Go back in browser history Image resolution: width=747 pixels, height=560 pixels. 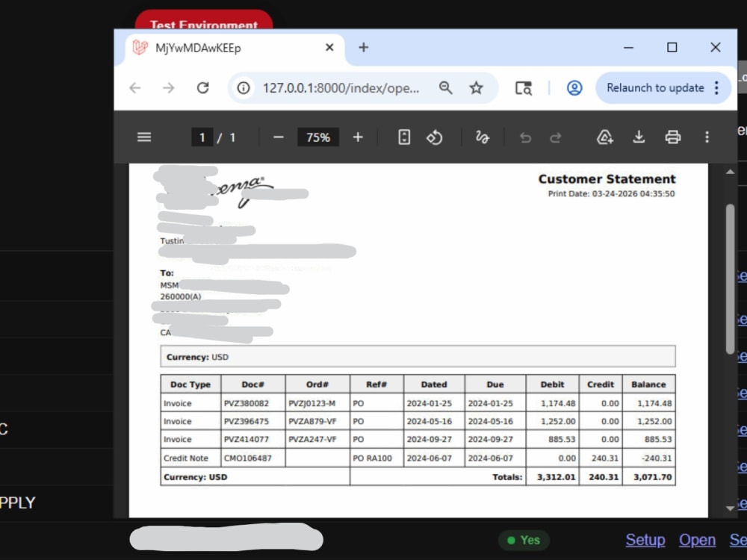coord(134,88)
